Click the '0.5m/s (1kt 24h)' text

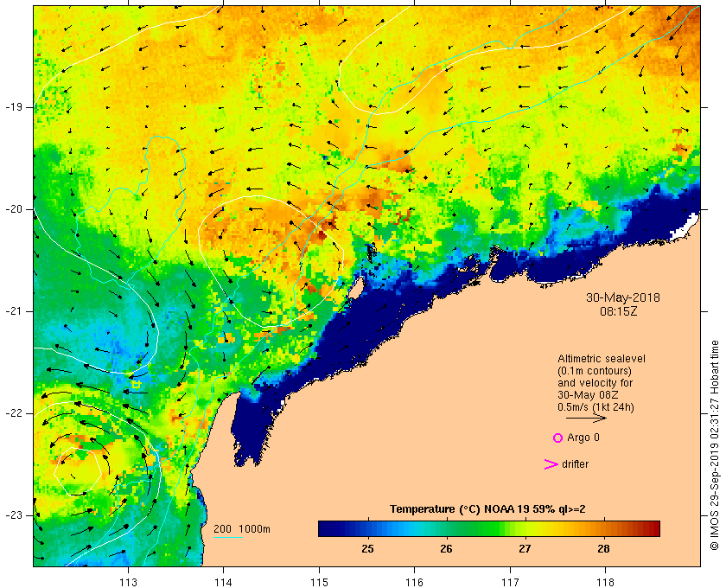point(595,407)
